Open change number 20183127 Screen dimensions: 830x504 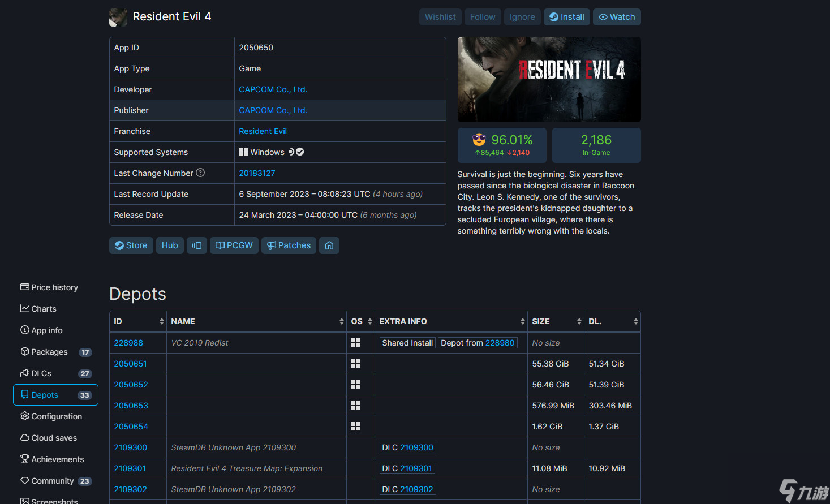257,173
